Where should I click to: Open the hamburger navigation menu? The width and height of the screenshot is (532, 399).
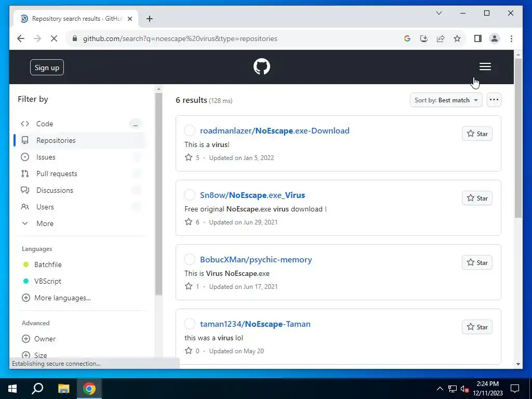[485, 66]
